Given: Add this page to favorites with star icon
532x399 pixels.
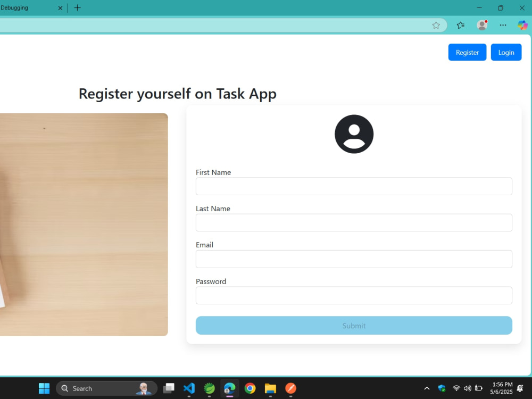Looking at the screenshot, I should (436, 25).
